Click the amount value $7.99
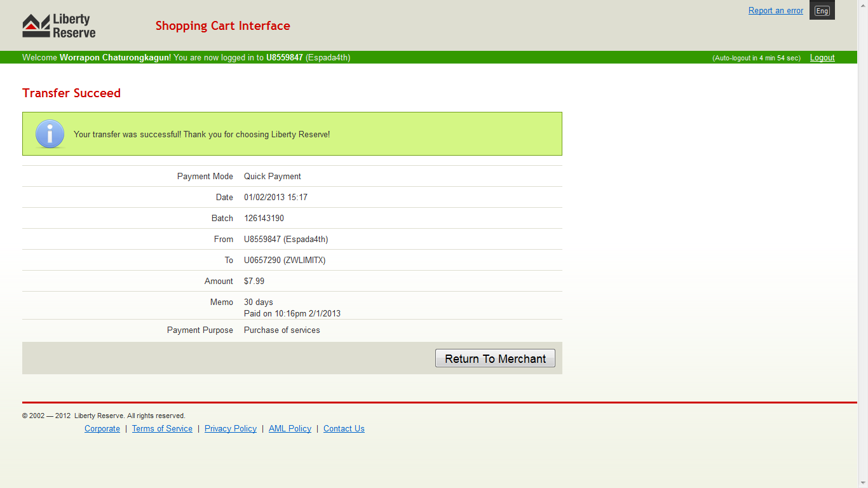Viewport: 868px width, 488px height. (254, 281)
